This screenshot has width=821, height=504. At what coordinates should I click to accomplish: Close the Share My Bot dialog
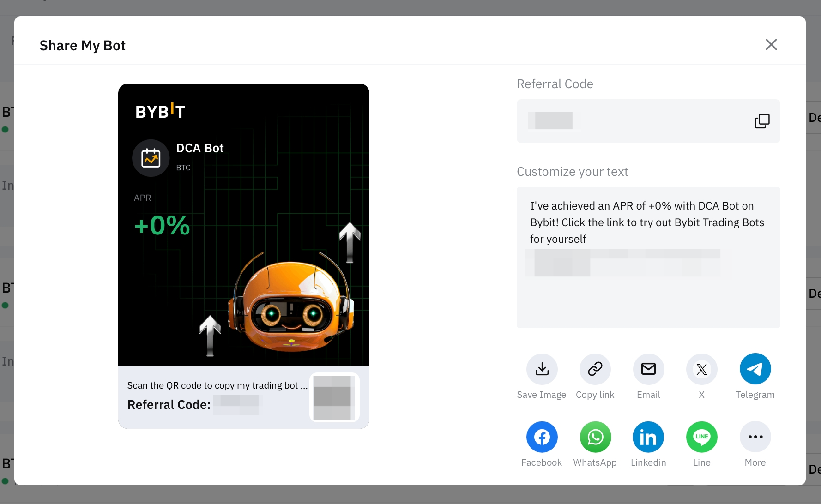point(771,45)
